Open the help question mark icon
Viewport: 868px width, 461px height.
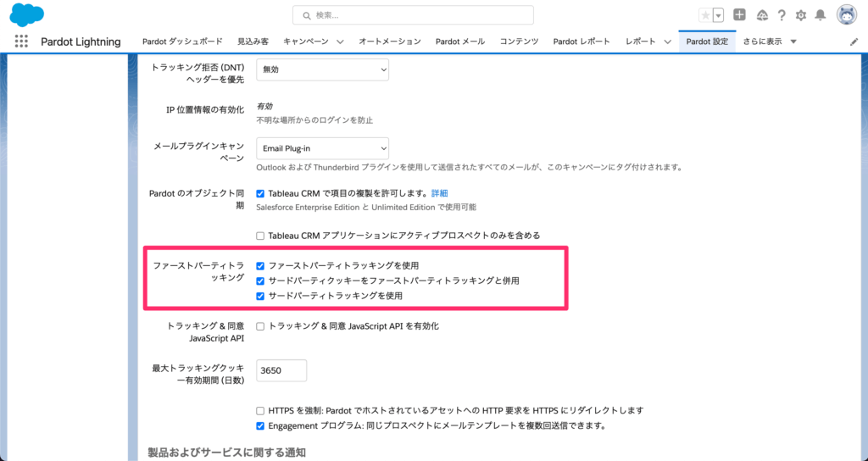click(782, 15)
